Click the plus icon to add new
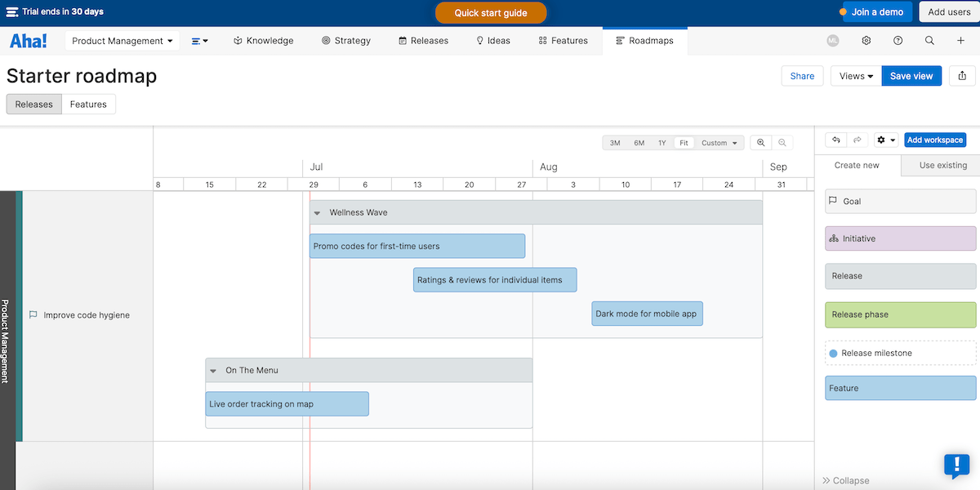The image size is (980, 490). 960,41
